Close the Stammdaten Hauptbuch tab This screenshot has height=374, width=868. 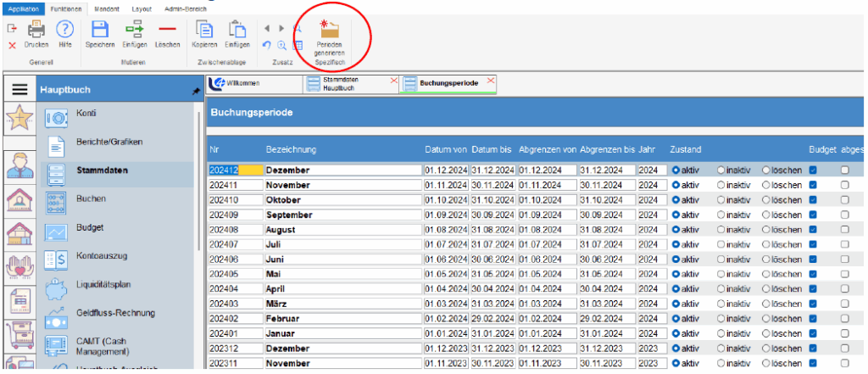point(392,80)
